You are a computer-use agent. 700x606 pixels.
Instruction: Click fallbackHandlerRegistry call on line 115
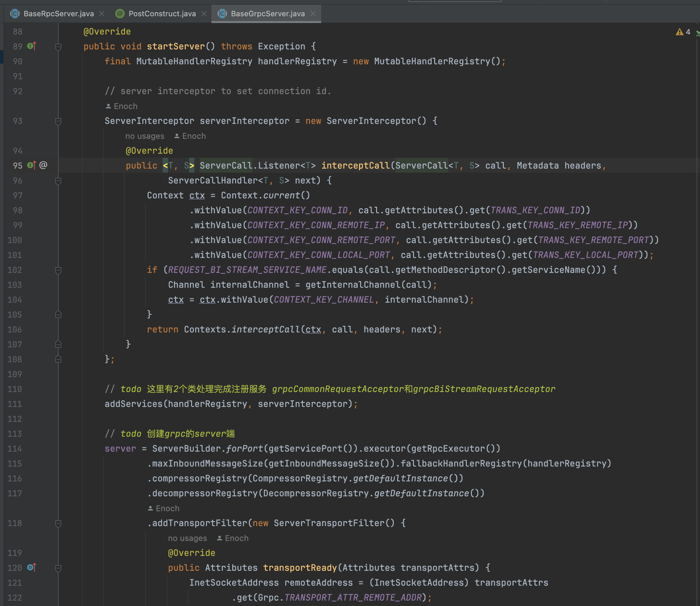(461, 463)
